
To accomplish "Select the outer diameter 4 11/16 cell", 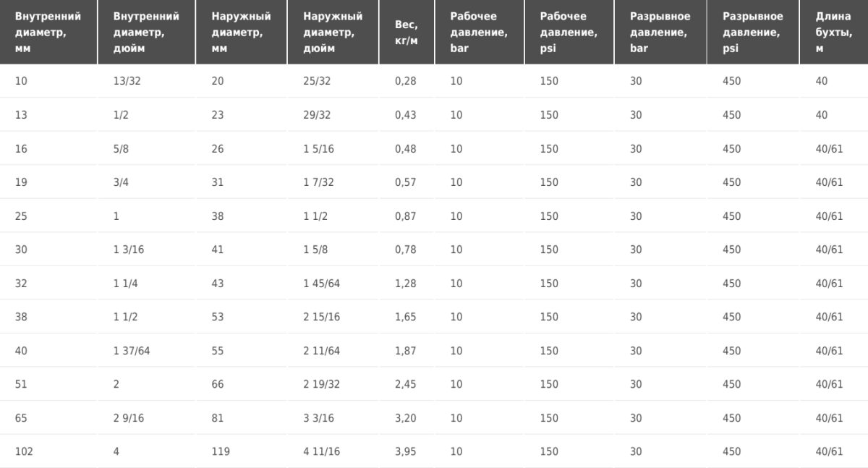I will coord(333,451).
